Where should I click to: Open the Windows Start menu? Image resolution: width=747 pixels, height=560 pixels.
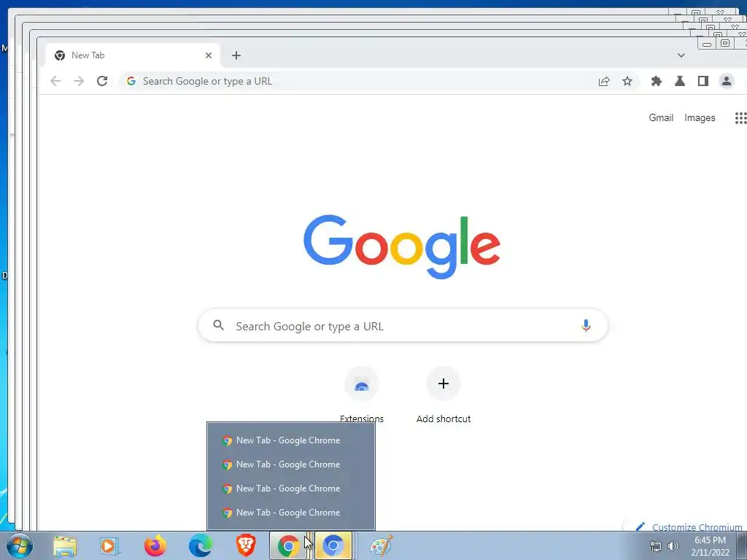point(20,545)
